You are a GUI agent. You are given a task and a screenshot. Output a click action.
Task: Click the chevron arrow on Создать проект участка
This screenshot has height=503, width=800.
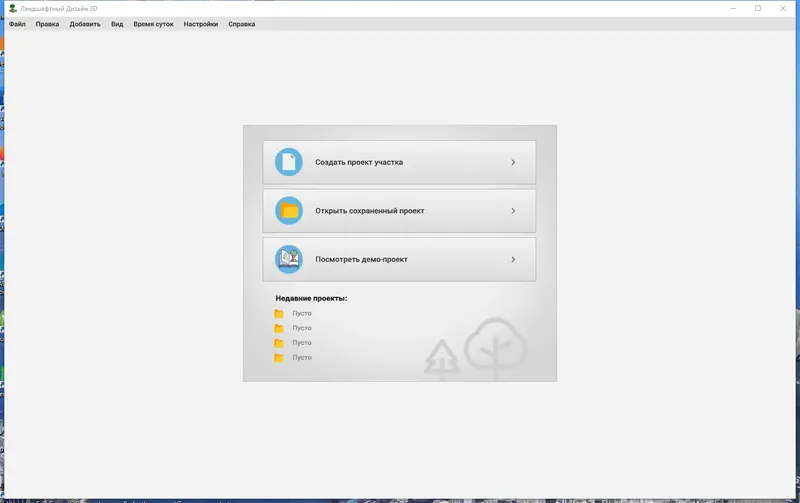coord(513,162)
